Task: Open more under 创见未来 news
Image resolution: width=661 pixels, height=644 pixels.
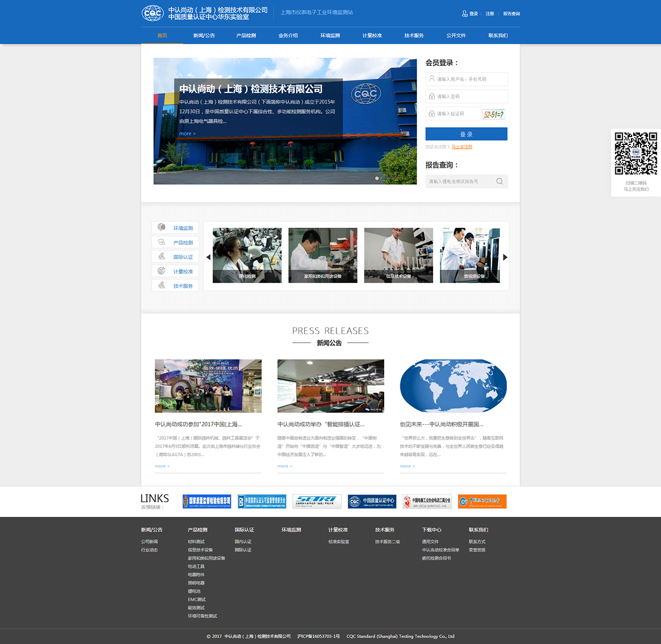Action: [407, 466]
